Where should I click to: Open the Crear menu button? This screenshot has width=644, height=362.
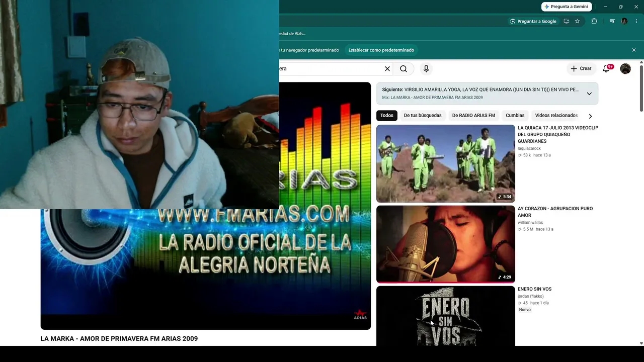coord(581,69)
